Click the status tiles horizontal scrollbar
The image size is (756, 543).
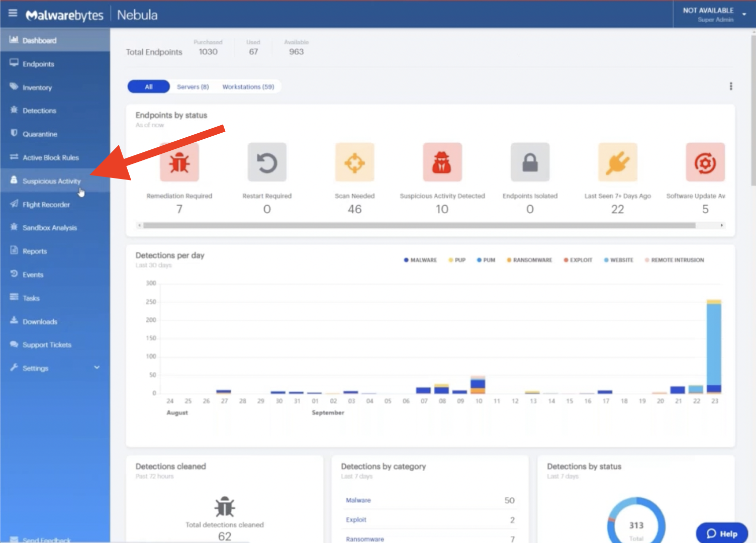click(419, 225)
